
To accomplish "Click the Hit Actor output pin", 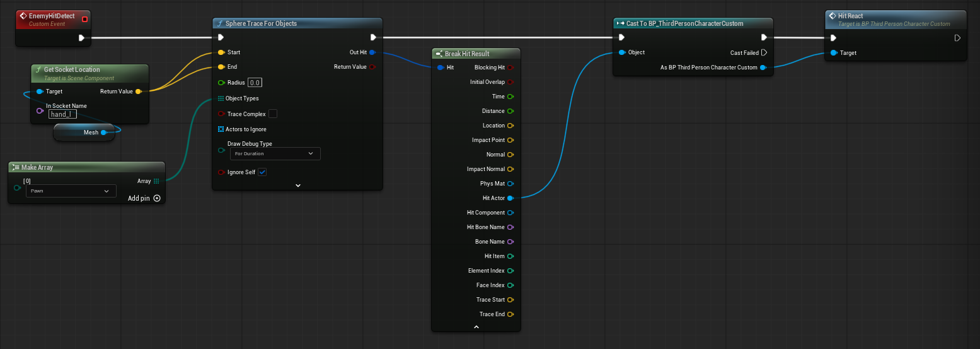I will pos(510,198).
